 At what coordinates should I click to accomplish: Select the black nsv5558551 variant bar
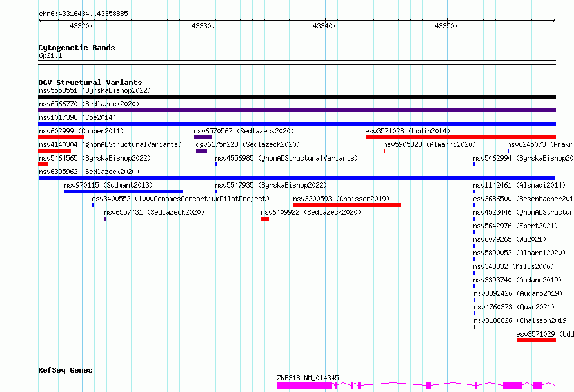coord(297,97)
